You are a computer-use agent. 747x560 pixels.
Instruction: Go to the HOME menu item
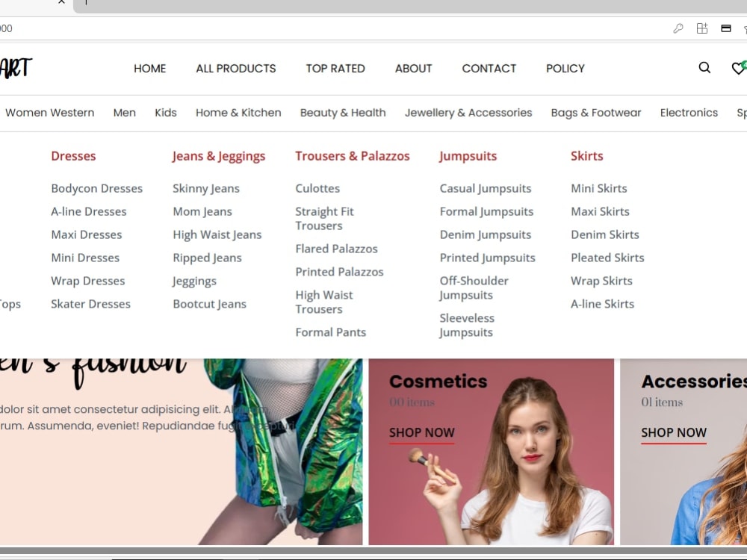click(149, 69)
